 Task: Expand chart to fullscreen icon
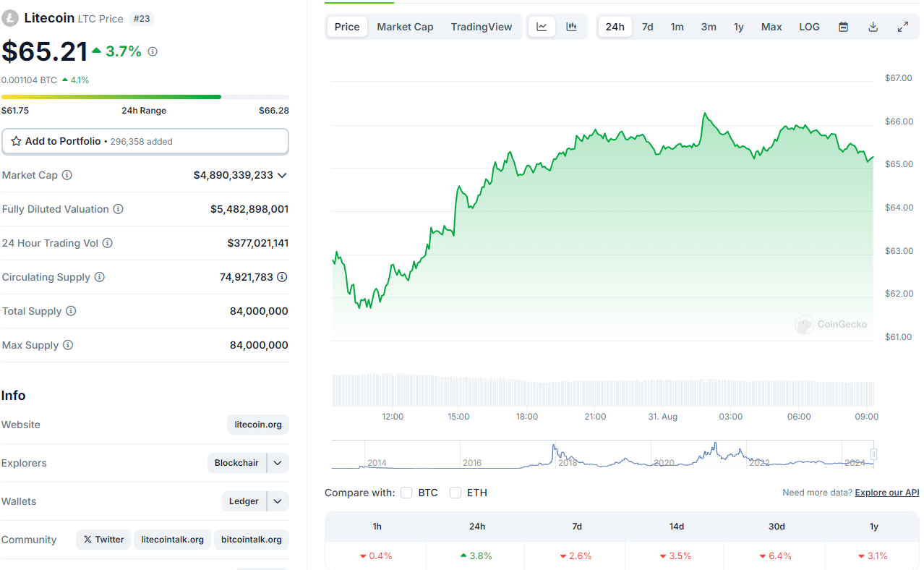tap(902, 27)
